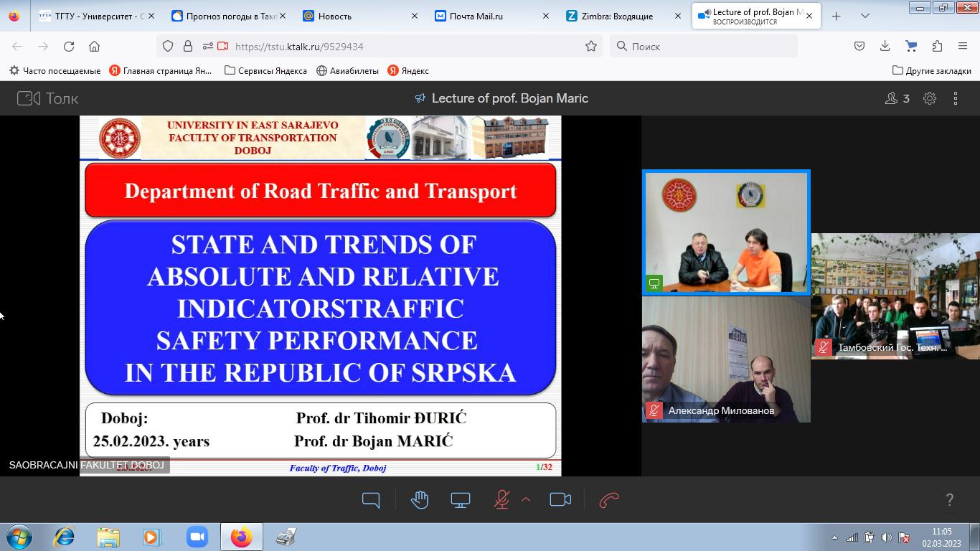Open camera permissions icon in address bar

click(x=222, y=46)
